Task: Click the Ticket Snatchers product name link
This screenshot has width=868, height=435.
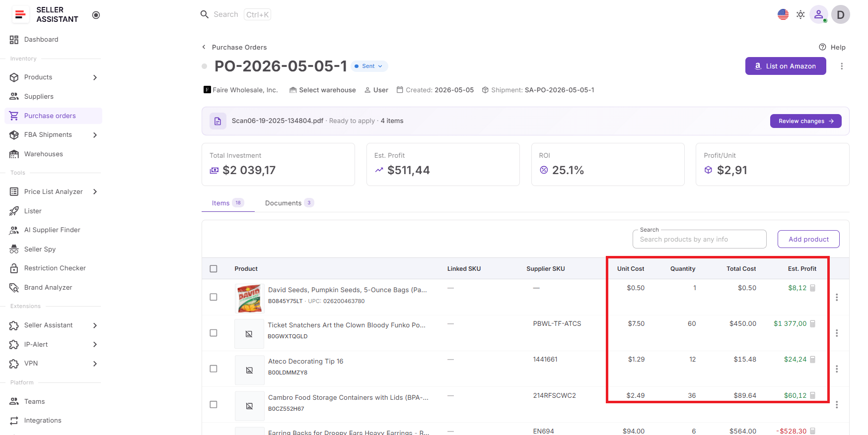Action: (347, 325)
